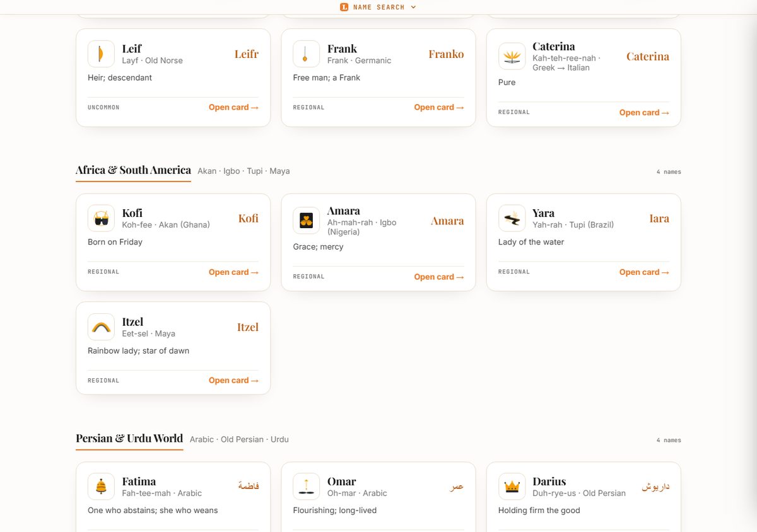Open card for Caterina
Image resolution: width=757 pixels, height=532 pixels.
click(644, 112)
